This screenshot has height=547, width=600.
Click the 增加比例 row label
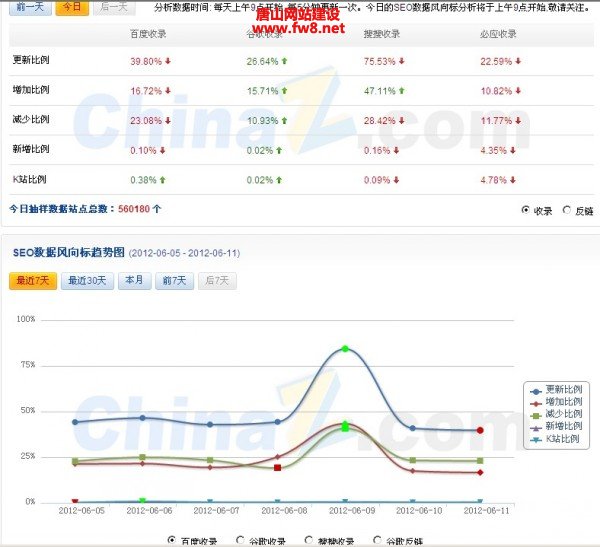(31, 90)
